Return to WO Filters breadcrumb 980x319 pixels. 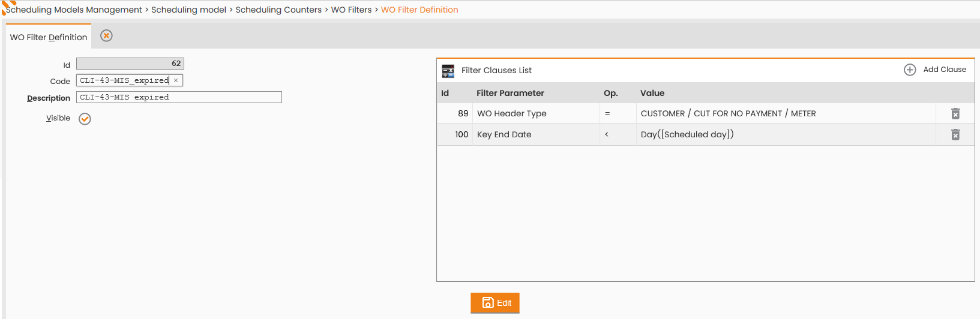(352, 10)
